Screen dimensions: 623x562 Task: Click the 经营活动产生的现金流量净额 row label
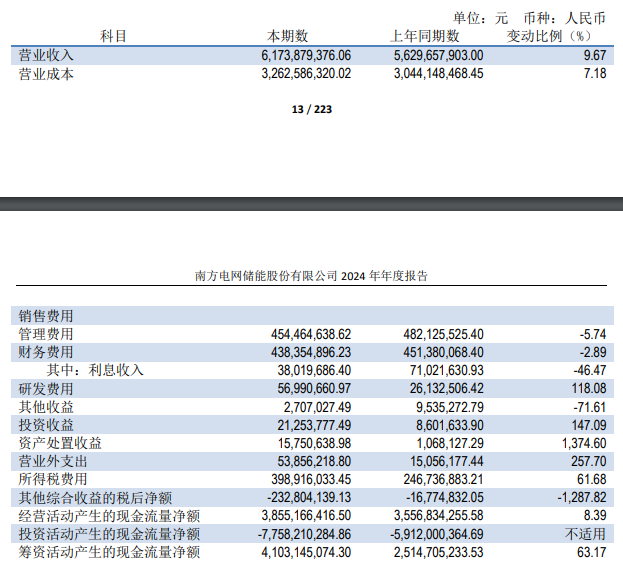[109, 516]
